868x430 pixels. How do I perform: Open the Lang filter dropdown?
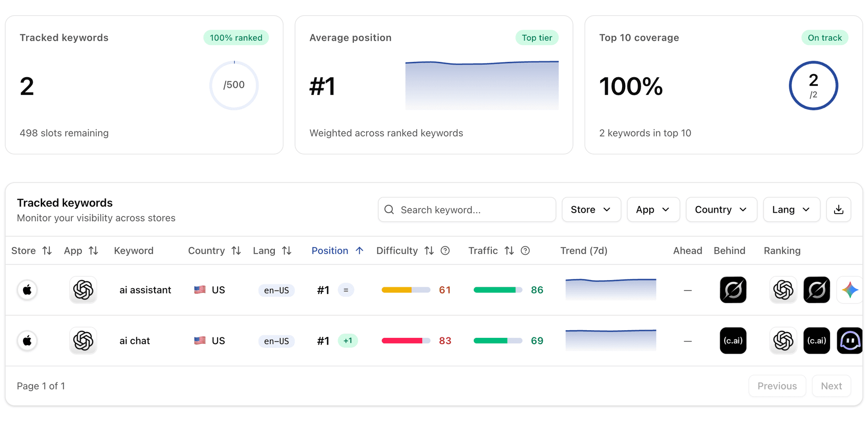coord(791,210)
